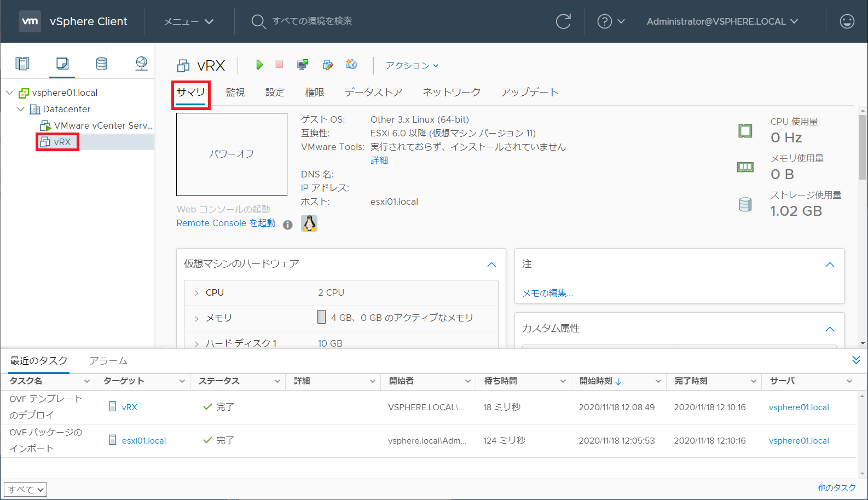Switch to the アップデート tab
Image resolution: width=868 pixels, height=500 pixels.
(529, 92)
